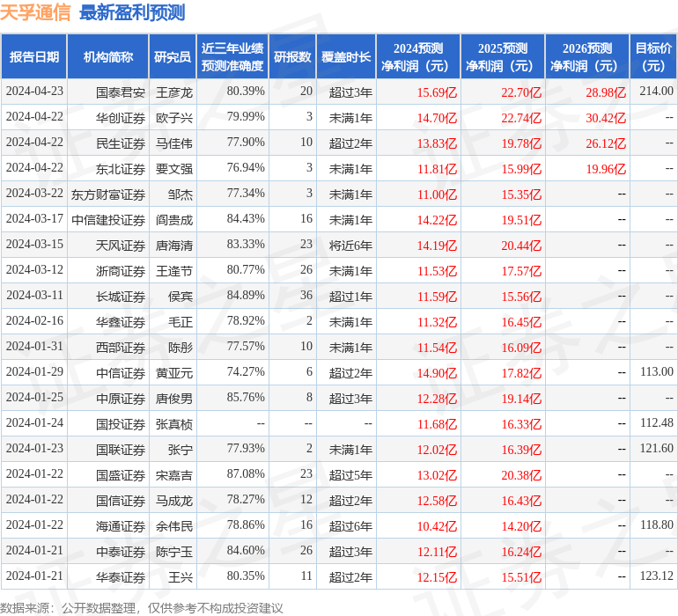
Task: Click target price 214.00
Action: tap(656, 92)
